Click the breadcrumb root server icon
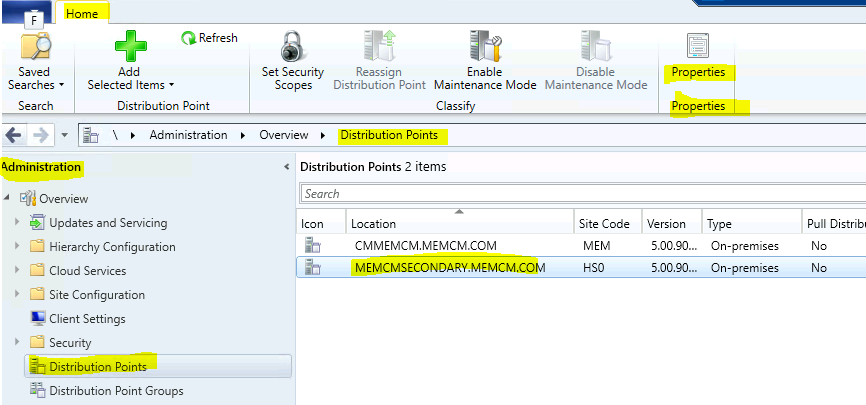Viewport: 866px width, 405px height. click(x=90, y=135)
